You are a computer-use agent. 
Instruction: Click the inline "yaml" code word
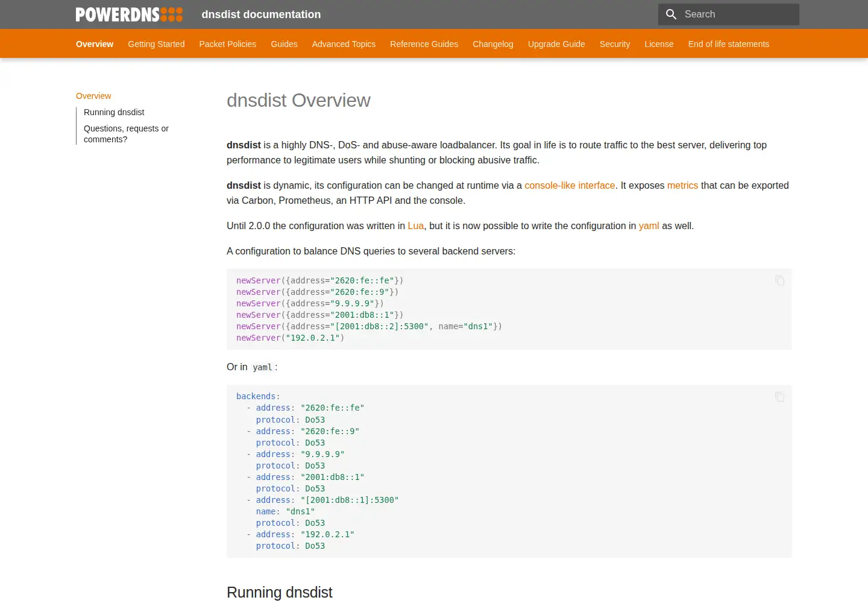(263, 367)
